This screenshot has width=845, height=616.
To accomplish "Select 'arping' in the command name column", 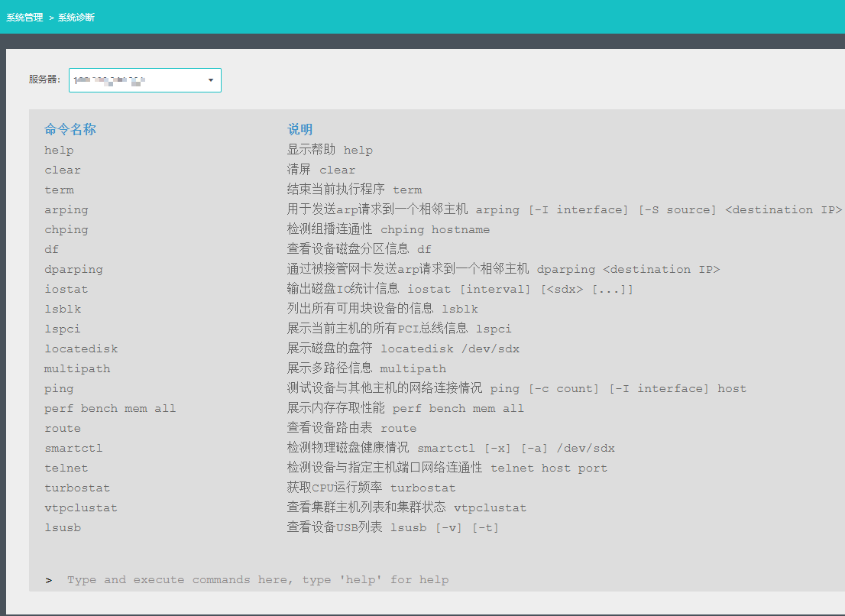I will coord(66,210).
